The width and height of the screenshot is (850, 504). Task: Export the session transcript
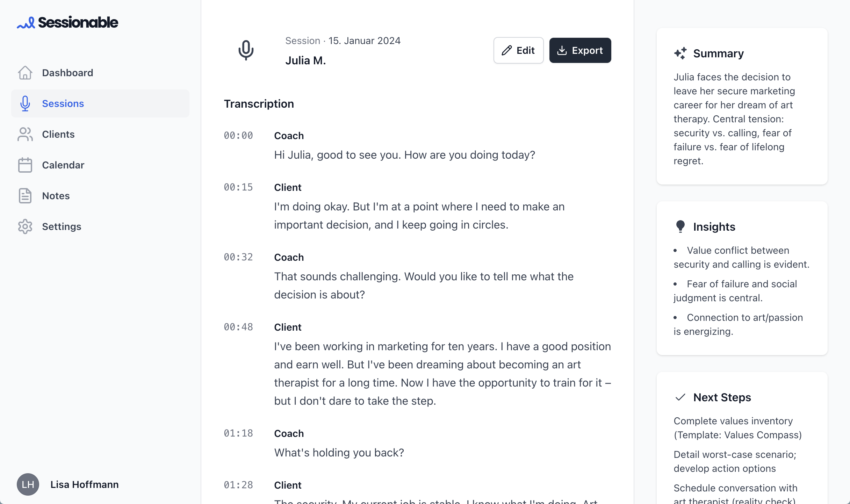(580, 50)
